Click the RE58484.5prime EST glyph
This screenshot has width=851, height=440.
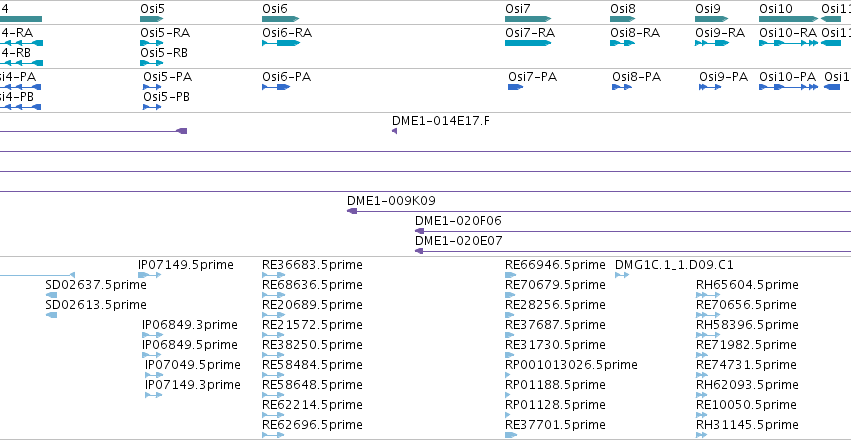[274, 375]
